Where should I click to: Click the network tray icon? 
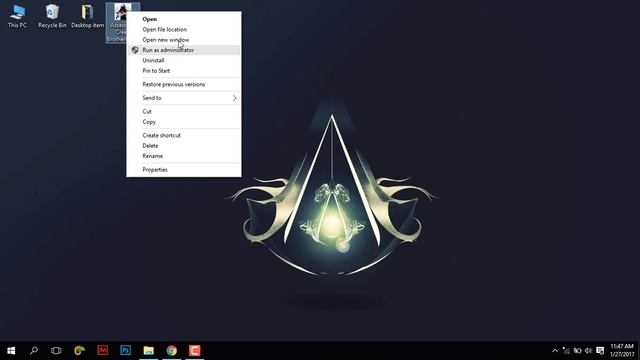click(x=566, y=351)
